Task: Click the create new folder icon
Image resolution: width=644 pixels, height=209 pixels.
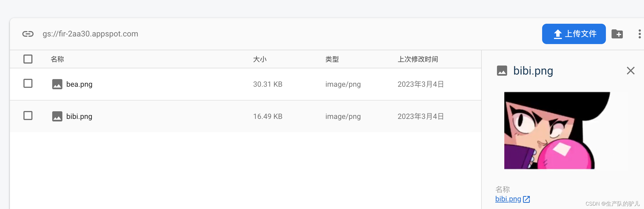Action: pos(617,34)
